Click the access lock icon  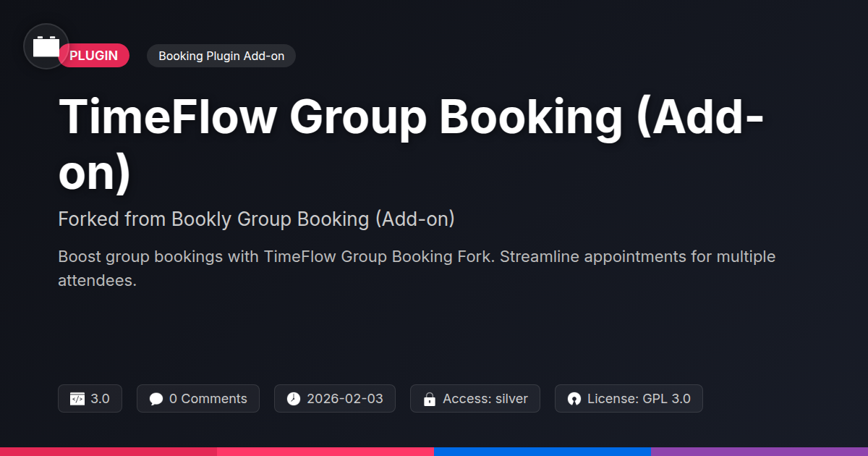point(429,399)
